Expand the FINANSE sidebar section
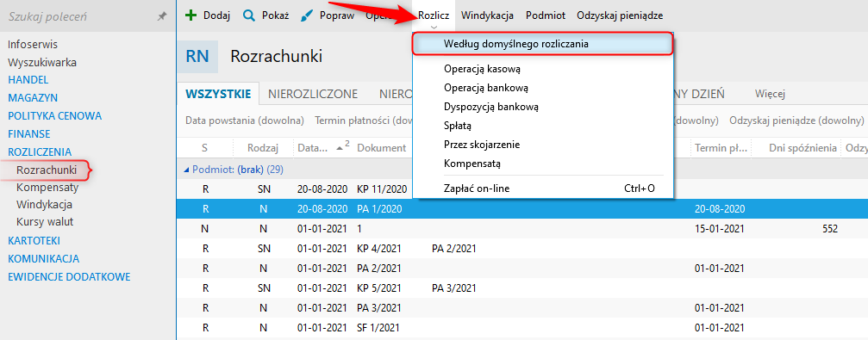868x340 pixels. pos(28,133)
